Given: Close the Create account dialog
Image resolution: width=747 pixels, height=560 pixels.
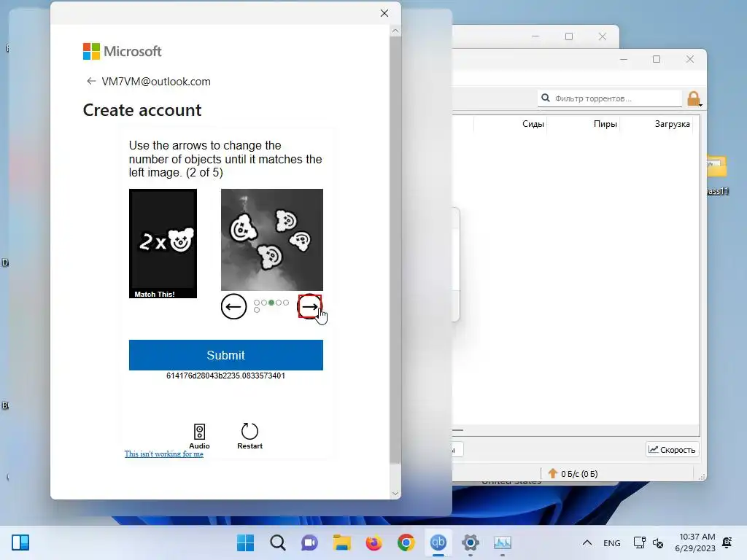Looking at the screenshot, I should click(x=384, y=13).
